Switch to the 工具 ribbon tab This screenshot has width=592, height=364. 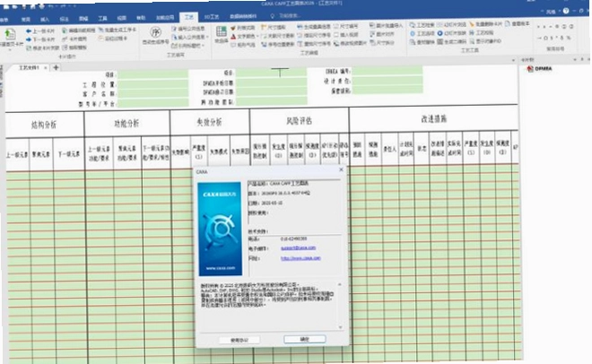tap(102, 18)
